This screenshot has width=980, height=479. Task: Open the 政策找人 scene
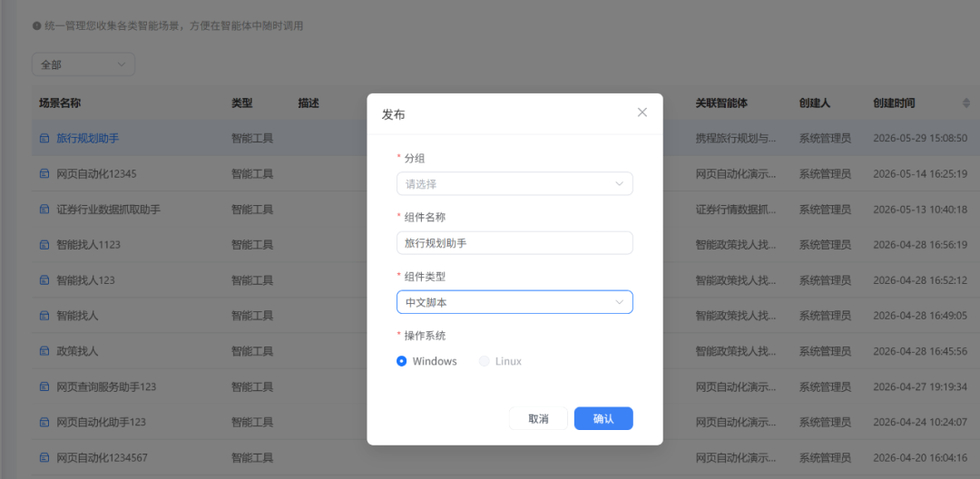coord(77,351)
